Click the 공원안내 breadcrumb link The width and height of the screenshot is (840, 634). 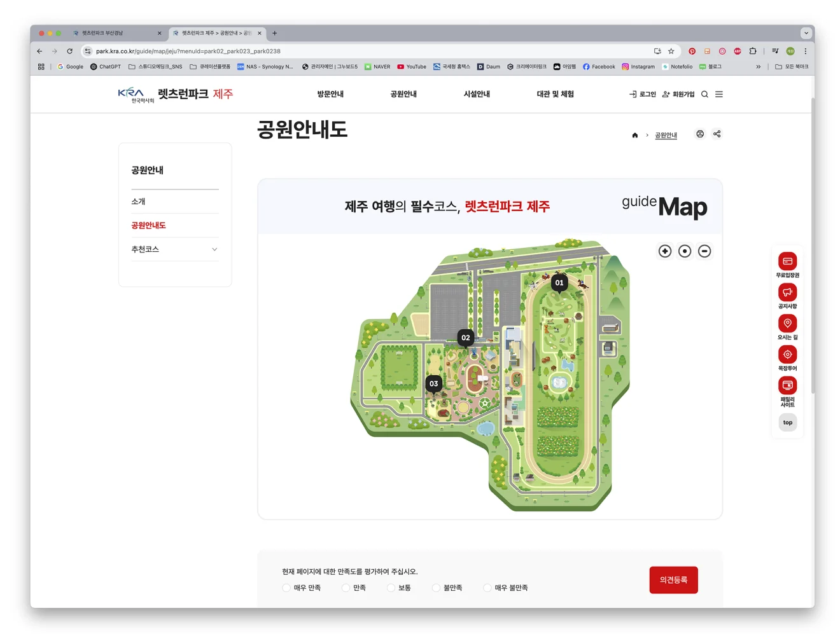click(x=666, y=135)
